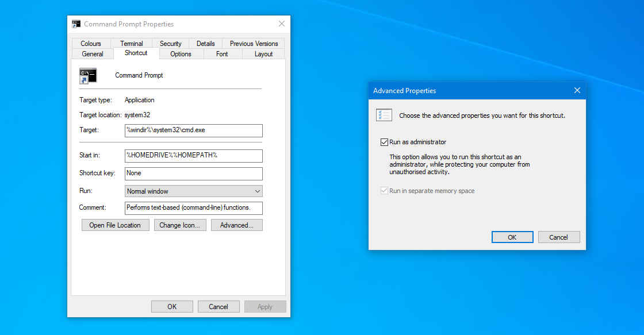Click OK in Advanced Properties

[512, 237]
